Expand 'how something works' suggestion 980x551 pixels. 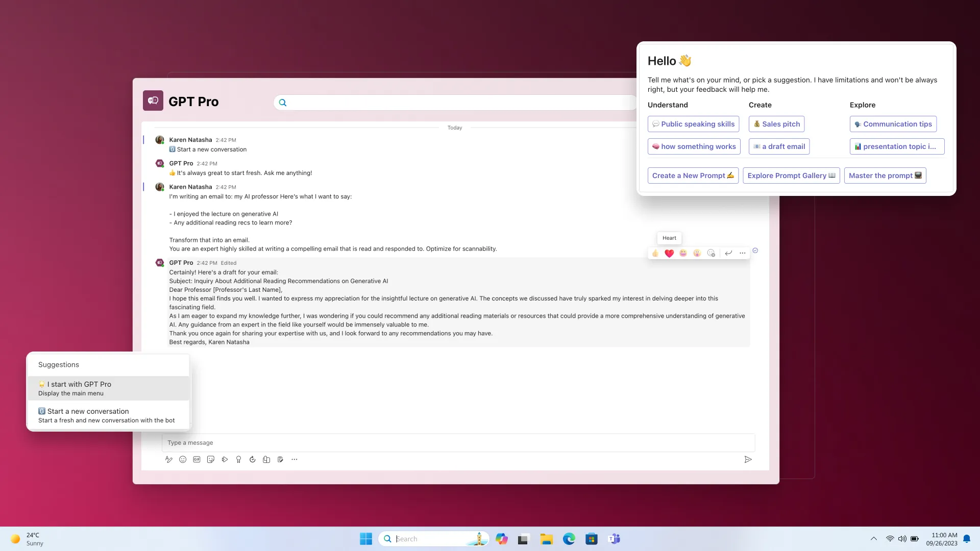click(694, 146)
